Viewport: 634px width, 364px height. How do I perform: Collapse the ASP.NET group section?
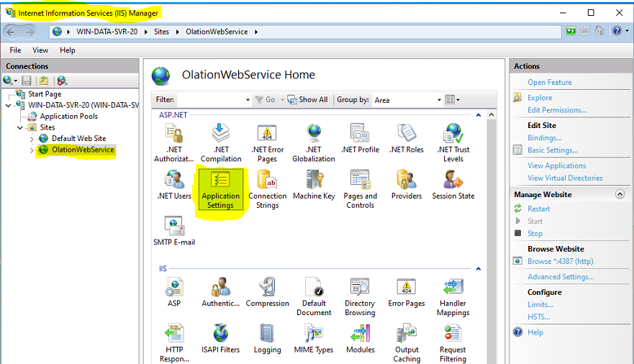479,115
